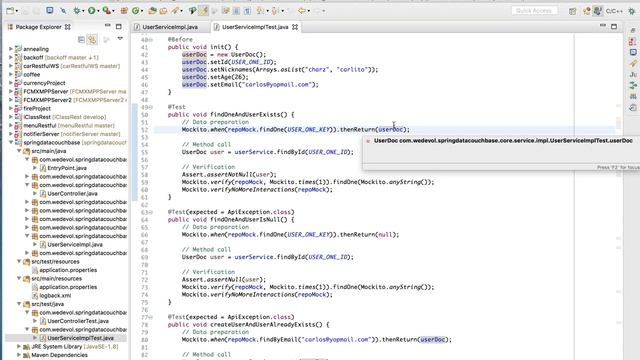This screenshot has width=640, height=360.
Task: Select Maven Dependencies node
Action: click(x=59, y=355)
